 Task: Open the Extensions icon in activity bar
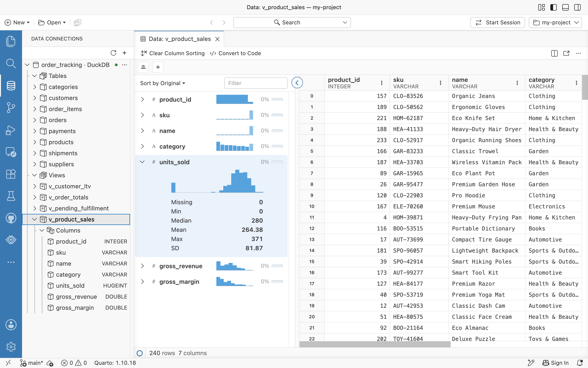(11, 174)
